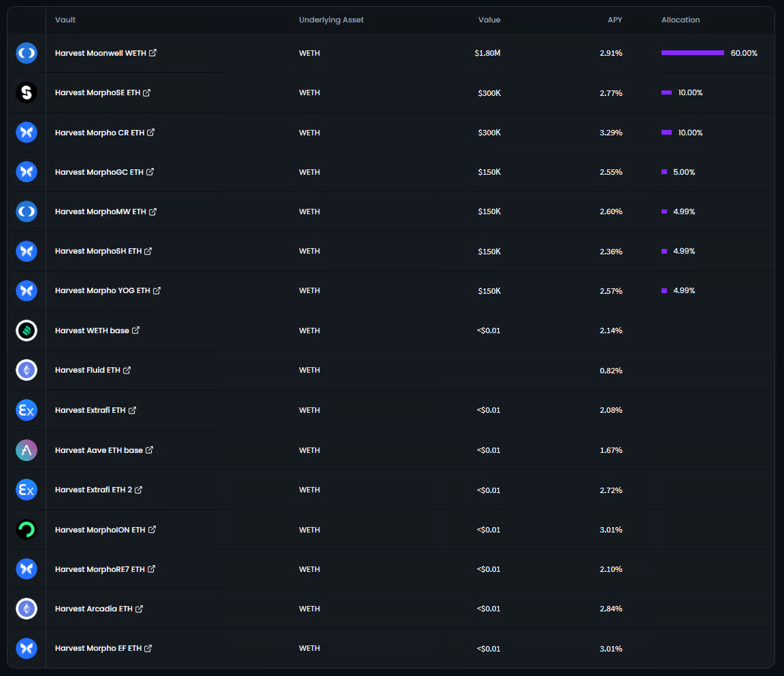Image resolution: width=784 pixels, height=676 pixels.
Task: Open the Harvest Morpho YOG ETH link
Action: pos(102,290)
